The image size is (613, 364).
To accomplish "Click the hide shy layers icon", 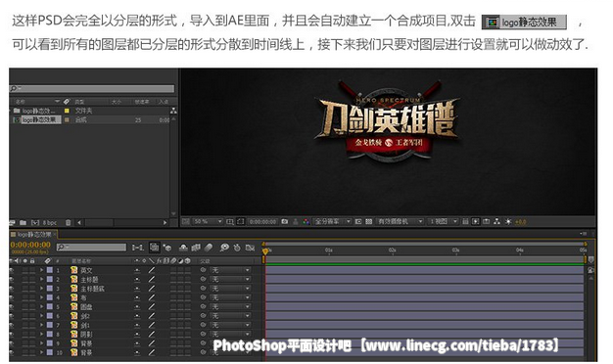I will click(x=183, y=248).
